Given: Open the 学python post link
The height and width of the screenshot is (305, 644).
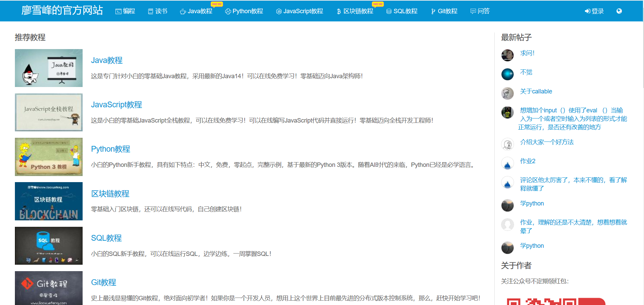Looking at the screenshot, I should pyautogui.click(x=532, y=203).
